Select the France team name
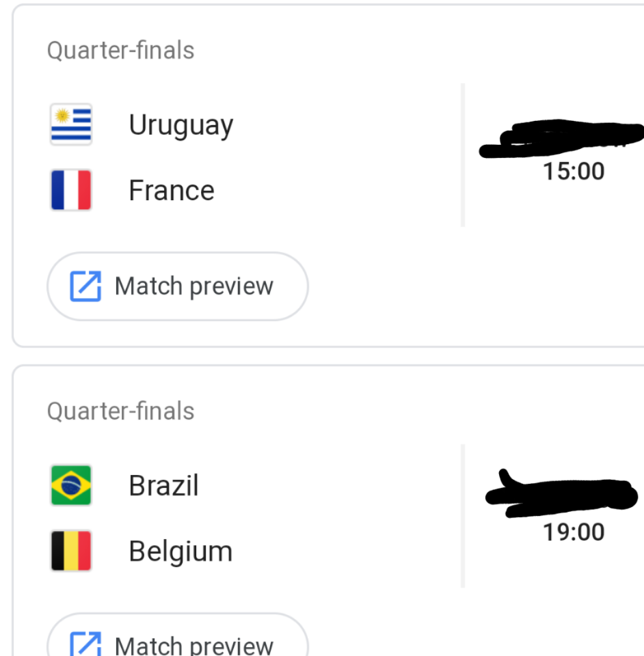 [x=172, y=191]
